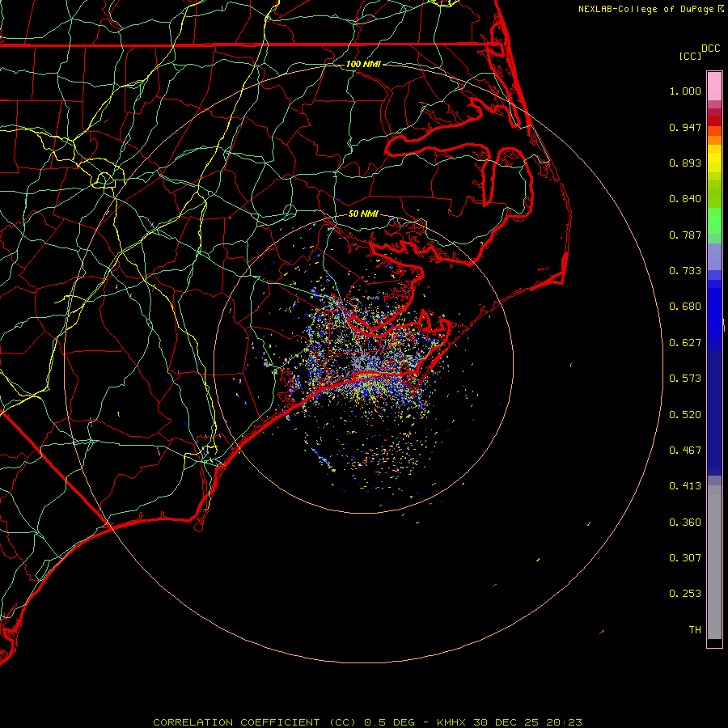Screen dimensions: 728x728
Task: Select the 0.413 legend value
Action: (x=685, y=486)
